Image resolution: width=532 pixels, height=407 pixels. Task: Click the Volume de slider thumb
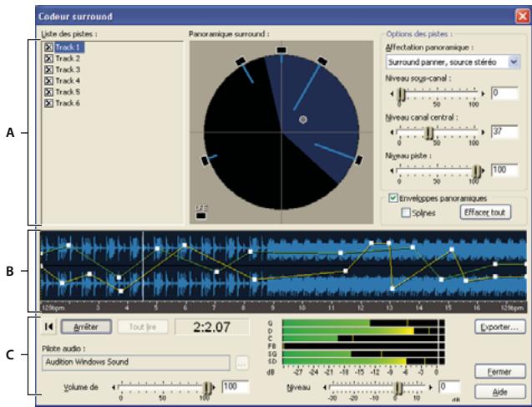coord(207,387)
